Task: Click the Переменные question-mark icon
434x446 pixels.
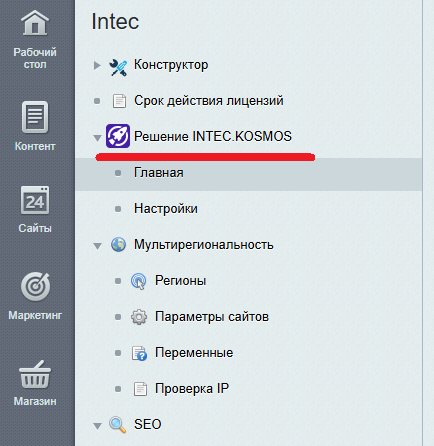Action: click(139, 353)
